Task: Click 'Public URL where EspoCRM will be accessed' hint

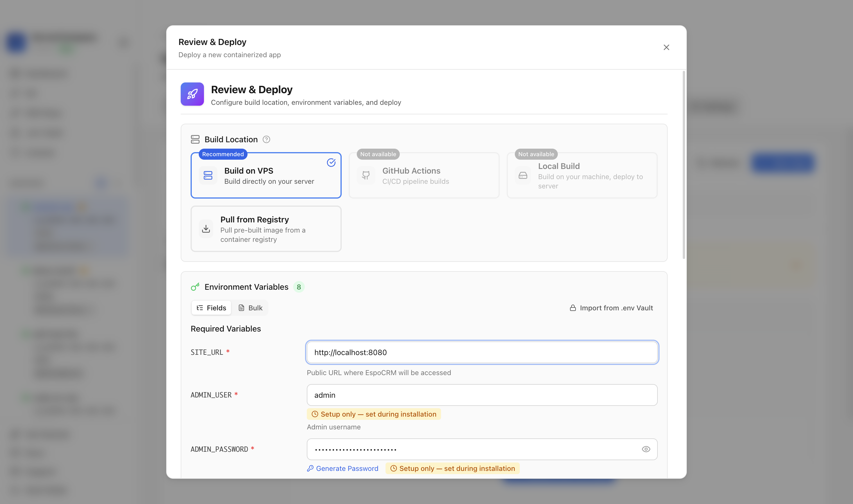Action: (x=379, y=372)
